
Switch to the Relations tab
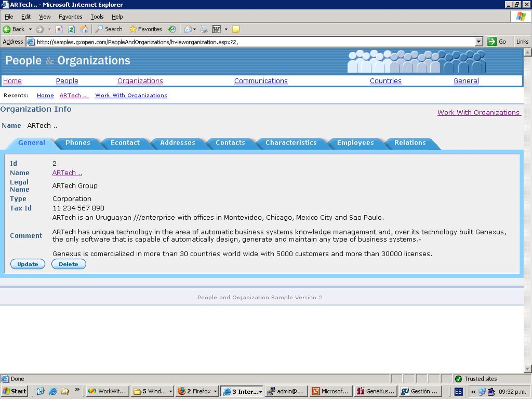[x=409, y=143]
